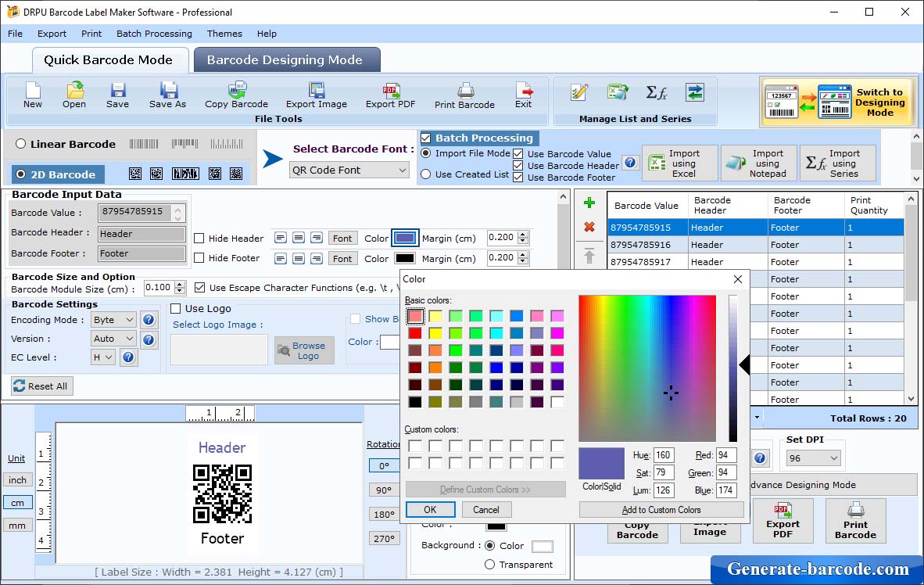
Task: Click the edit list pencil icon
Action: [x=579, y=92]
